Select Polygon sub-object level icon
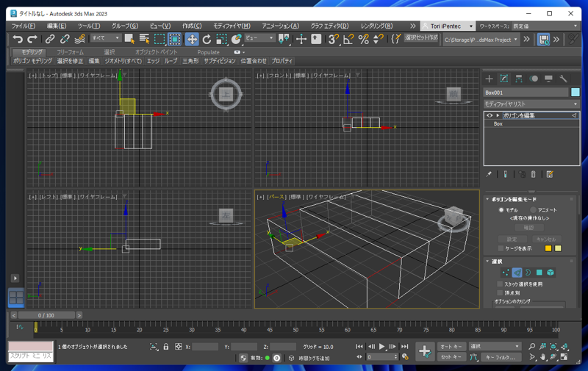The image size is (588, 371). point(539,273)
